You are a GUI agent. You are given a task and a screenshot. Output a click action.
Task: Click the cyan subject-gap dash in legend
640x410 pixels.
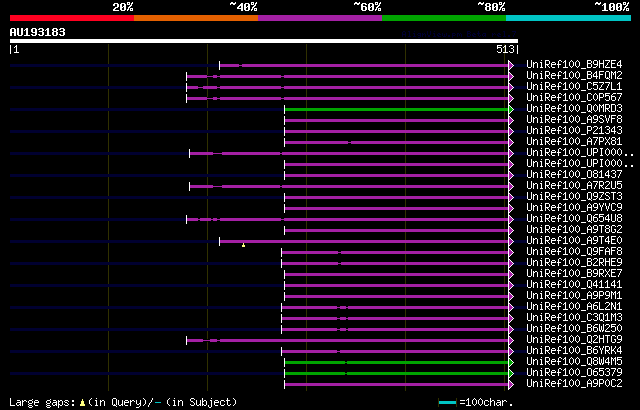coord(158,403)
